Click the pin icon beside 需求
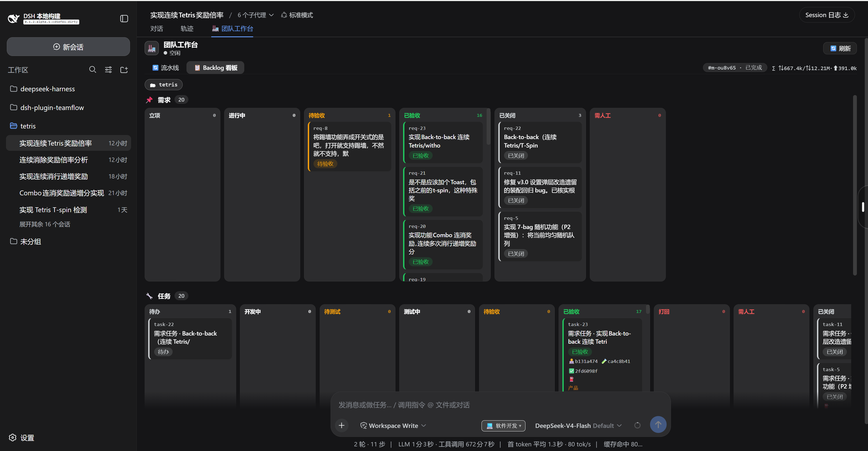The height and width of the screenshot is (451, 868). click(149, 100)
